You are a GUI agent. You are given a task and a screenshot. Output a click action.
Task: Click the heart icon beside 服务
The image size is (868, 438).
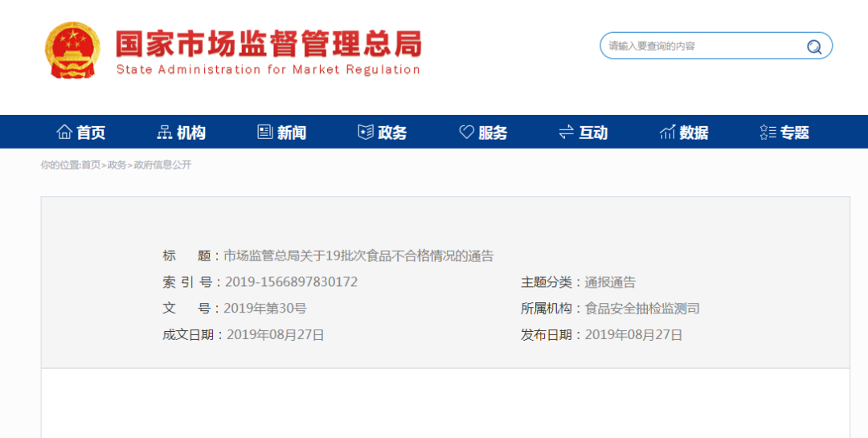(466, 133)
